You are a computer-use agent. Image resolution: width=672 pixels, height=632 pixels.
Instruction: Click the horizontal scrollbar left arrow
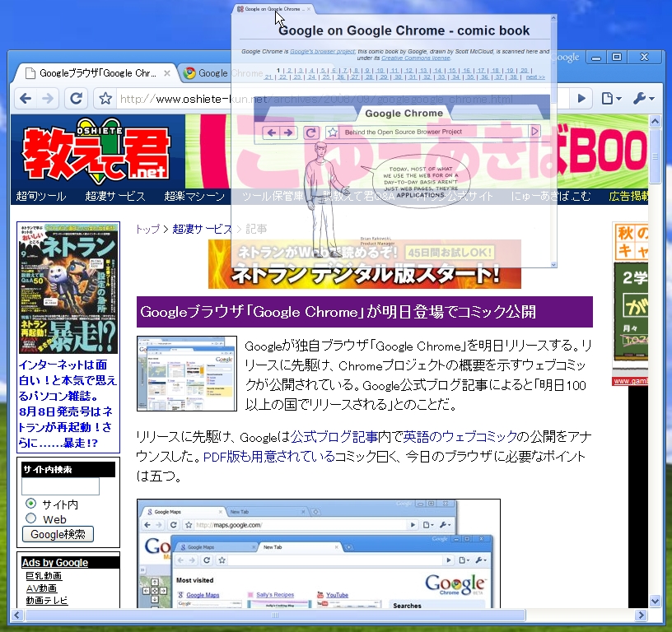point(16,616)
